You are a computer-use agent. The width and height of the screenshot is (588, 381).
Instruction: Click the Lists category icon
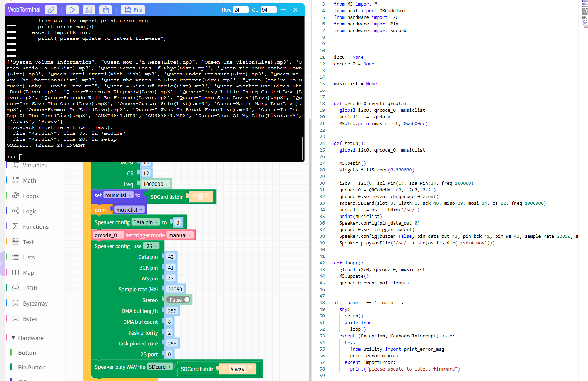click(x=15, y=257)
